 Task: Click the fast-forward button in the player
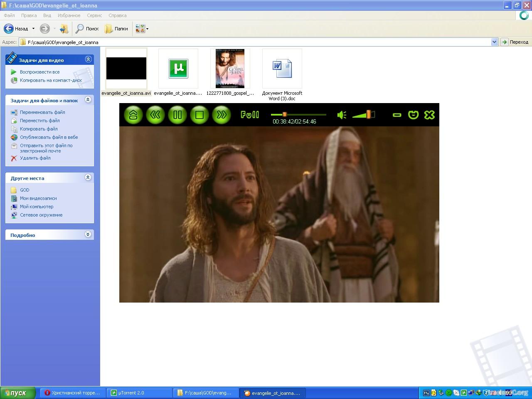[222, 115]
